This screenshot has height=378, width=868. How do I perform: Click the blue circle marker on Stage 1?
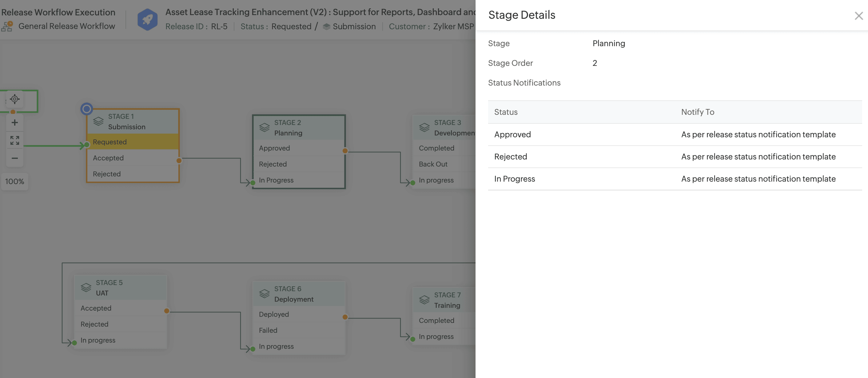click(87, 109)
